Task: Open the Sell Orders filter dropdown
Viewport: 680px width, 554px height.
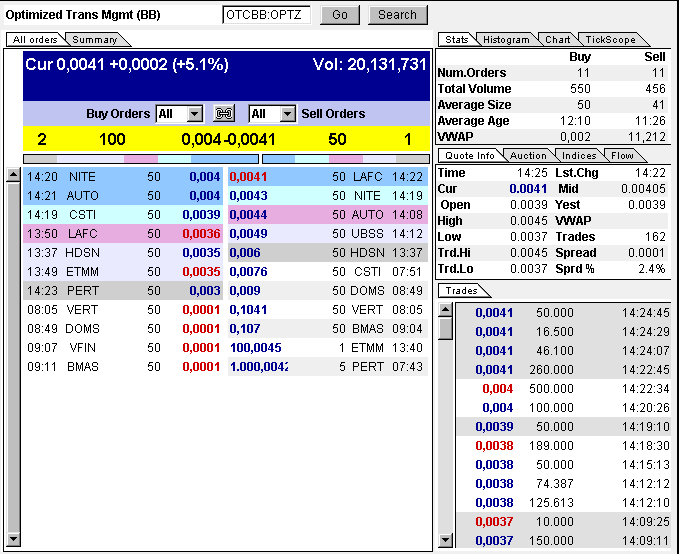Action: pyautogui.click(x=288, y=114)
